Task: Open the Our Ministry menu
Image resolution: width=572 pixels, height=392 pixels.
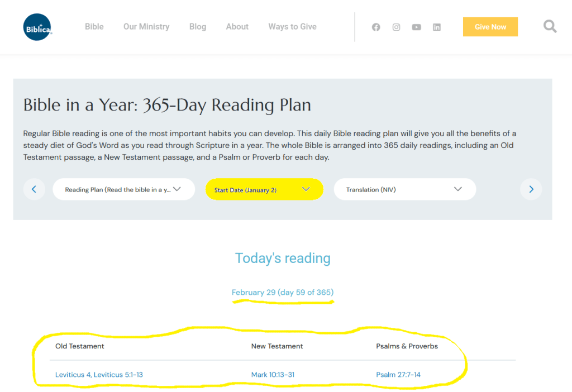Action: [x=146, y=26]
